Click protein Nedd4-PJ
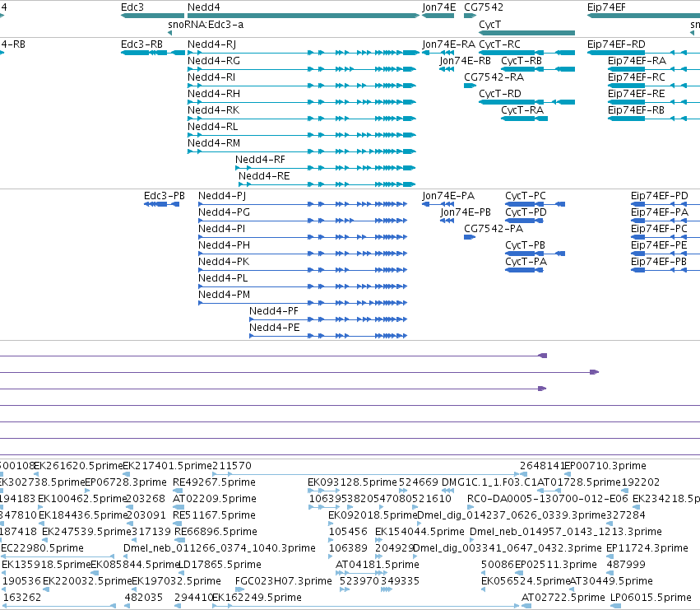The width and height of the screenshot is (700, 610). (x=222, y=196)
